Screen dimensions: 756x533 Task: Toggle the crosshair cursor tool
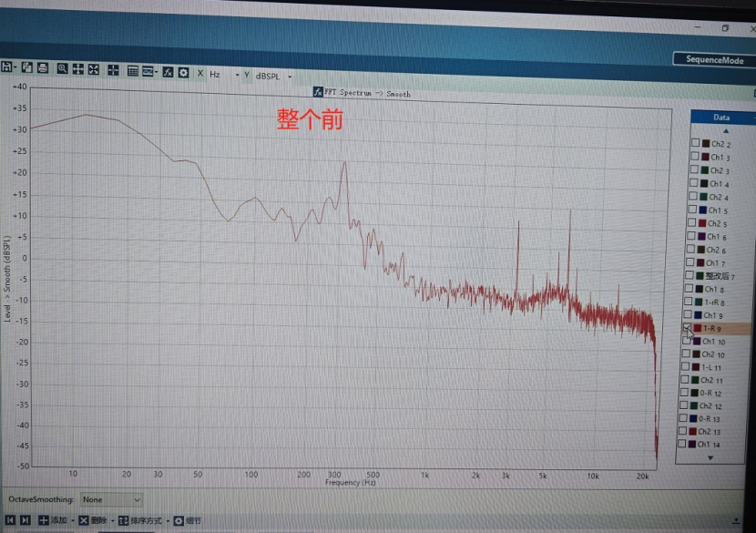pos(113,70)
